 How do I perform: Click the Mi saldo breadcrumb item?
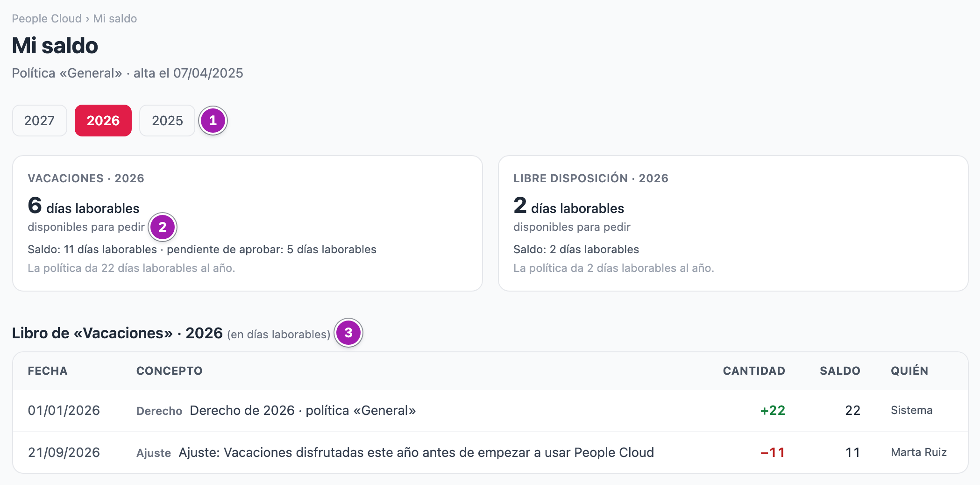click(115, 19)
